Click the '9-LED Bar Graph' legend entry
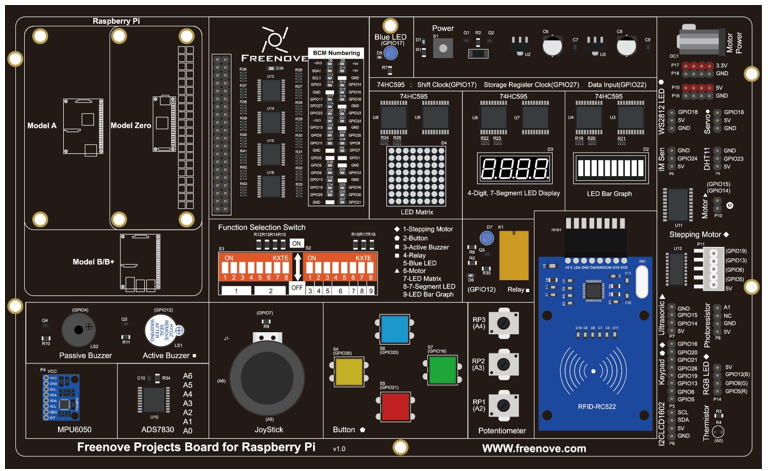The width and height of the screenshot is (770, 471). tap(428, 294)
